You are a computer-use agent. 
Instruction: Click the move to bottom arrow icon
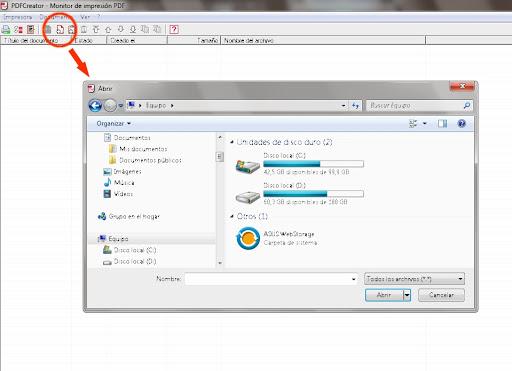coord(133,30)
